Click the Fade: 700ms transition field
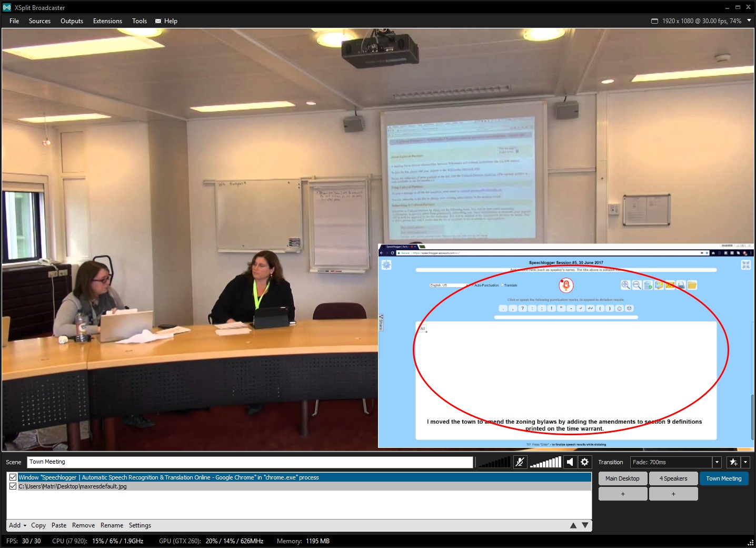 [x=671, y=462]
